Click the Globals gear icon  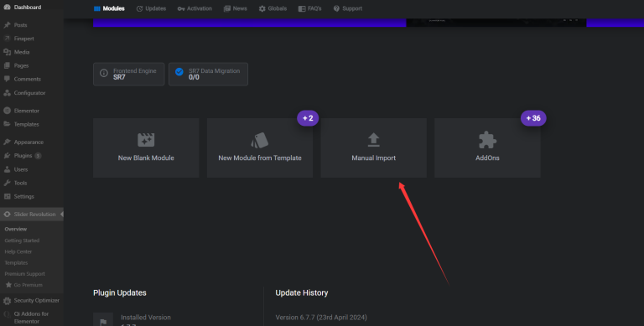click(262, 8)
